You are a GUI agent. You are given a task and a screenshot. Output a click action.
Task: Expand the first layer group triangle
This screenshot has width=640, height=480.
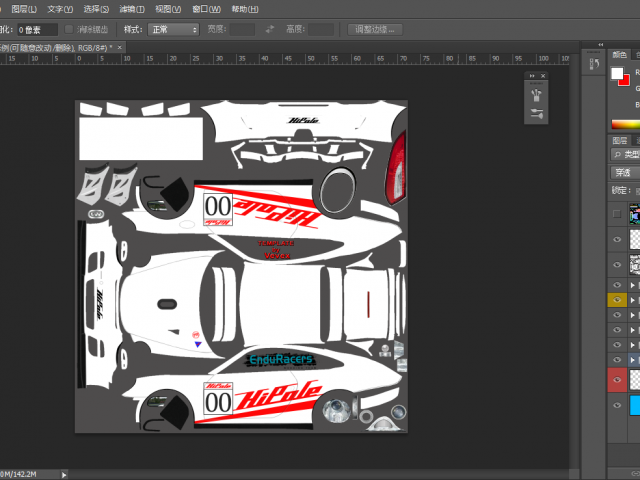(633, 285)
